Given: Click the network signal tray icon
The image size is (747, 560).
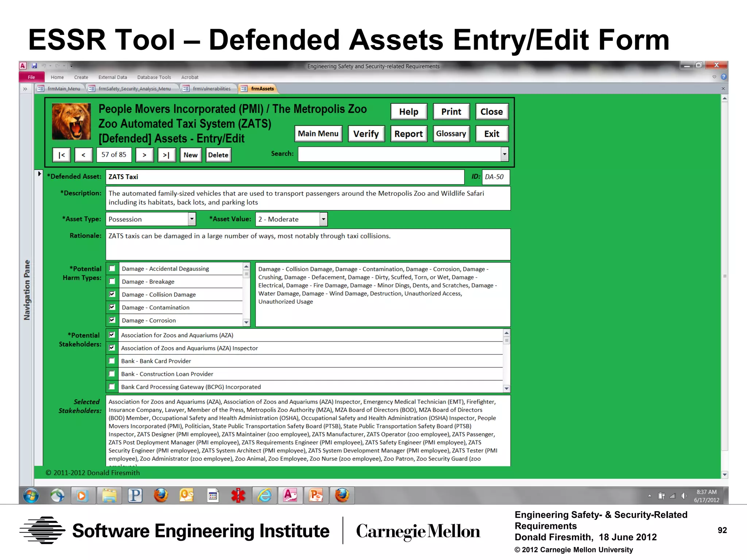Looking at the screenshot, I should (x=673, y=496).
